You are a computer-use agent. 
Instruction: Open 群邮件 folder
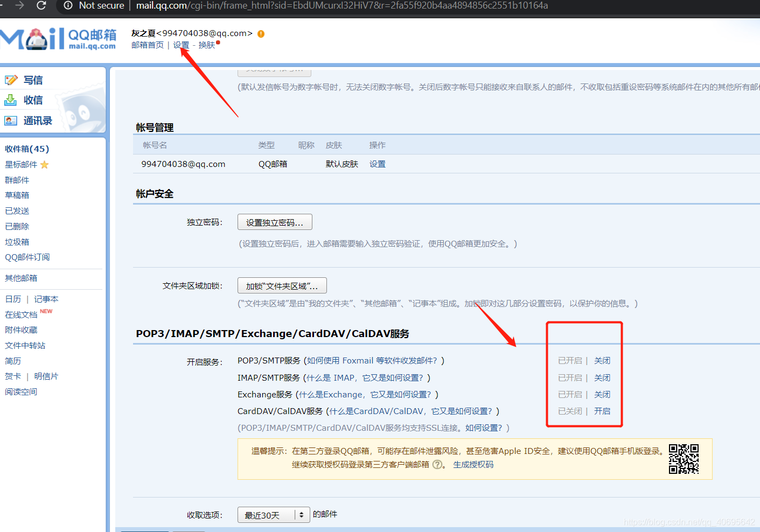coord(17,180)
